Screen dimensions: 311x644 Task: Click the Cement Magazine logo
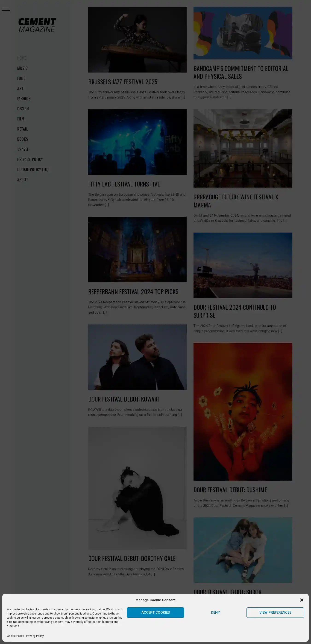tap(37, 25)
